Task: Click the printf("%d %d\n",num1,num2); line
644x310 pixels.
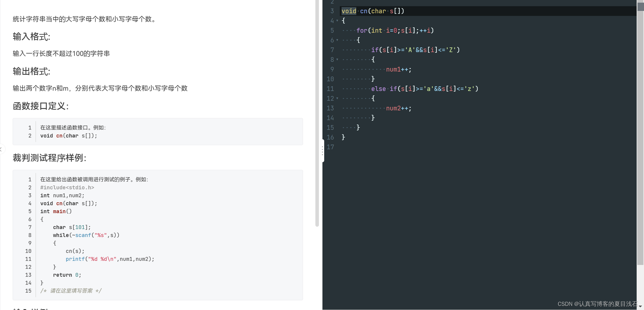Action: point(110,259)
